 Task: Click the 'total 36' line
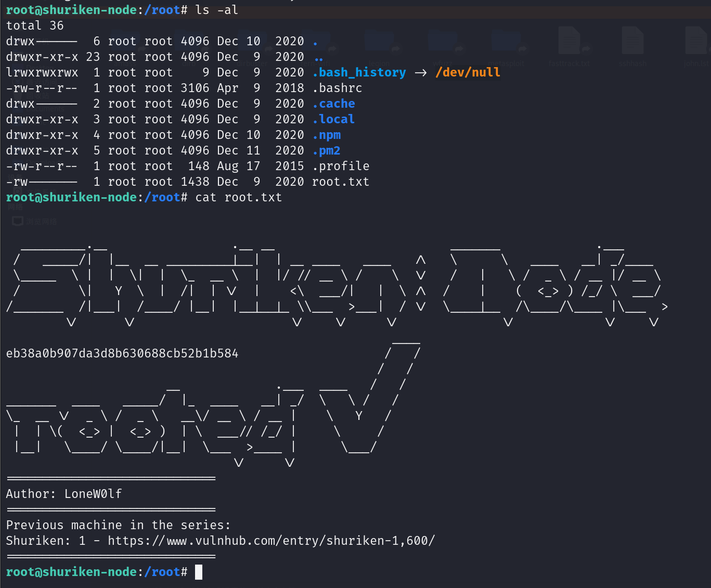coord(35,25)
